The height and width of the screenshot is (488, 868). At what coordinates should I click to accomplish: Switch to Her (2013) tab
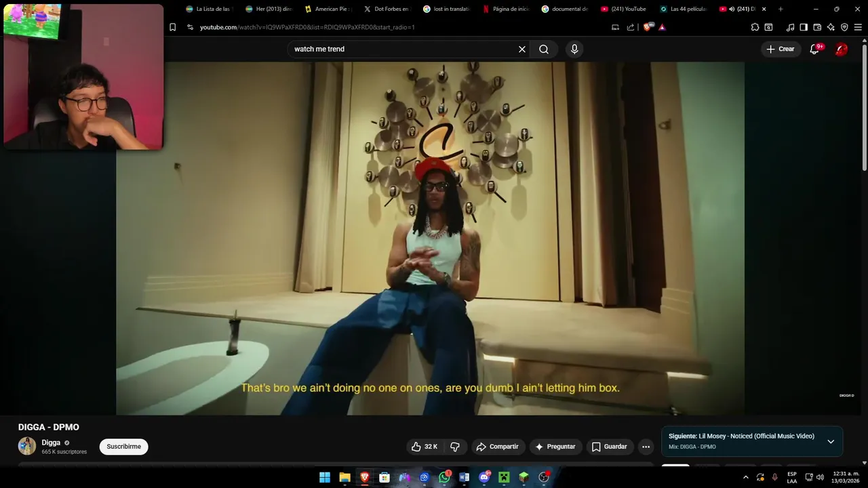[269, 9]
